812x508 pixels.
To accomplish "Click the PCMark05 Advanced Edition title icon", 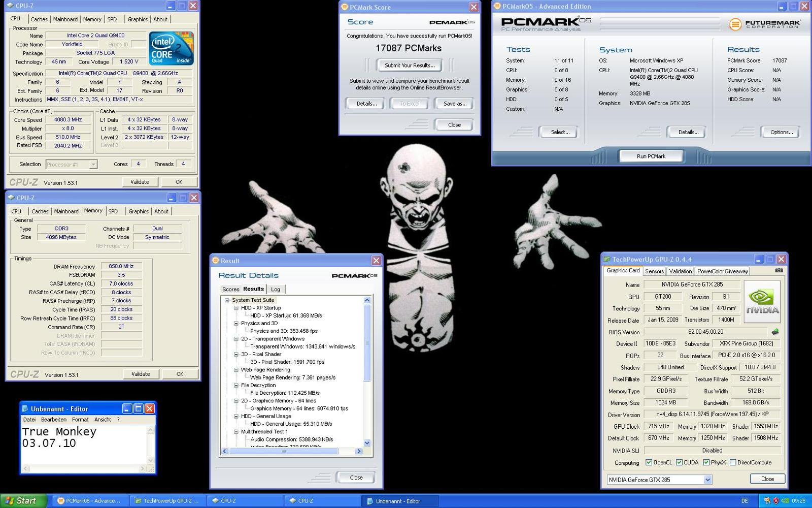I will (497, 6).
